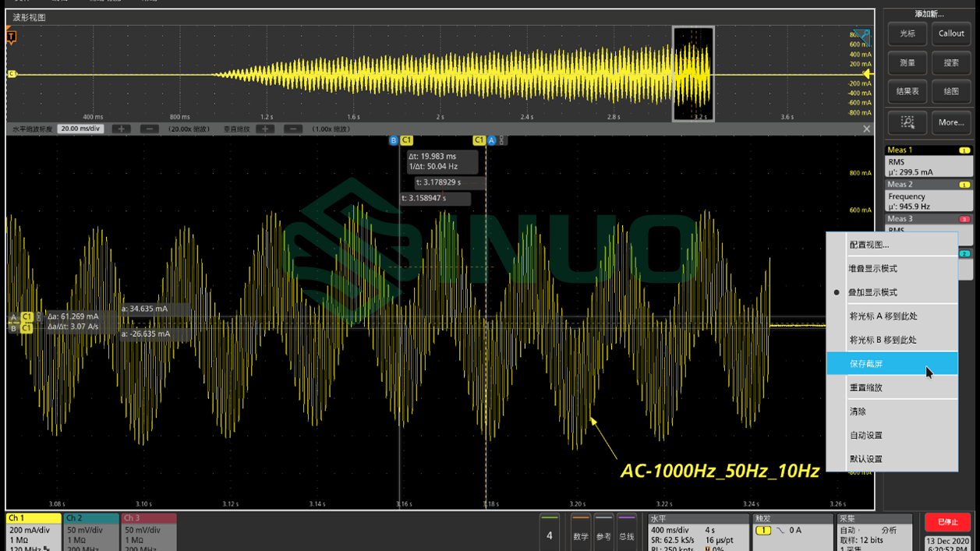980x551 pixels.
Task: Click the 20.00 ms/div zoom scale field
Action: 81,129
